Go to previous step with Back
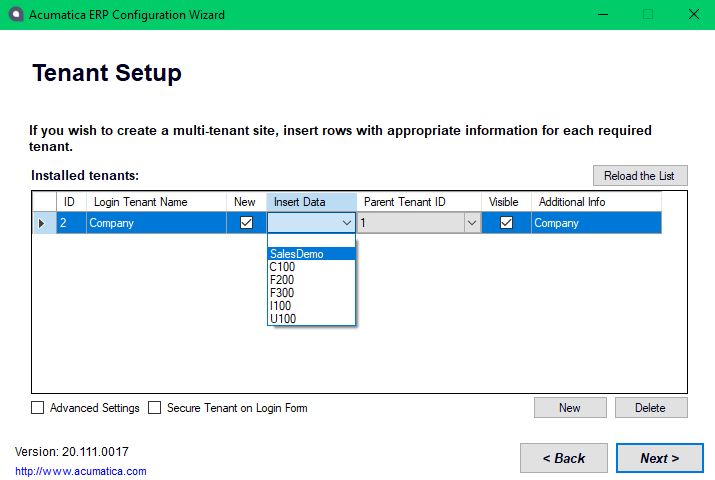The image size is (715, 480). [x=564, y=458]
